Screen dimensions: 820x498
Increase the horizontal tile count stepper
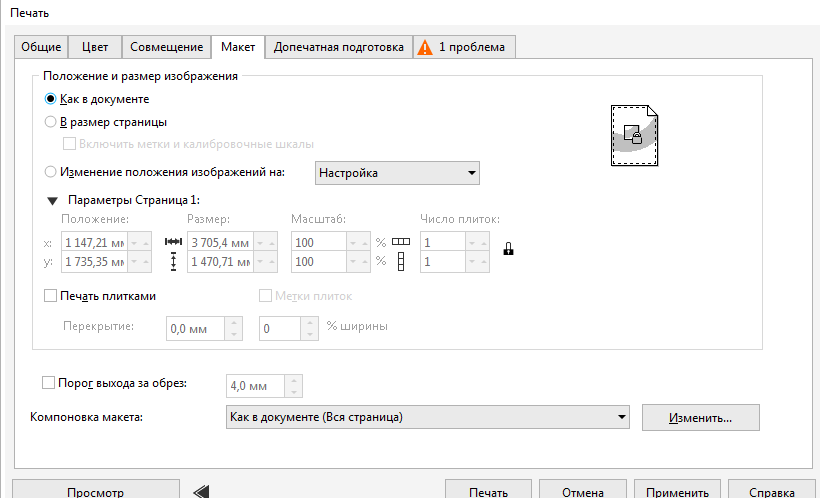click(484, 243)
